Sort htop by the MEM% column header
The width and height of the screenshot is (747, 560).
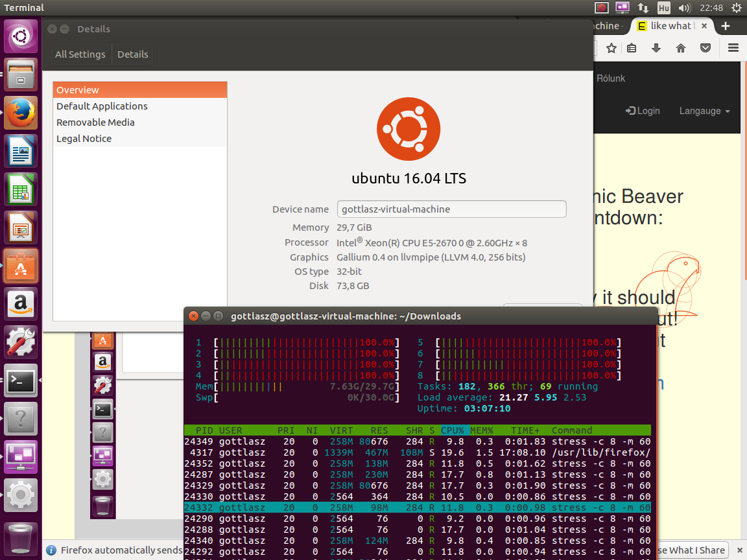click(481, 430)
